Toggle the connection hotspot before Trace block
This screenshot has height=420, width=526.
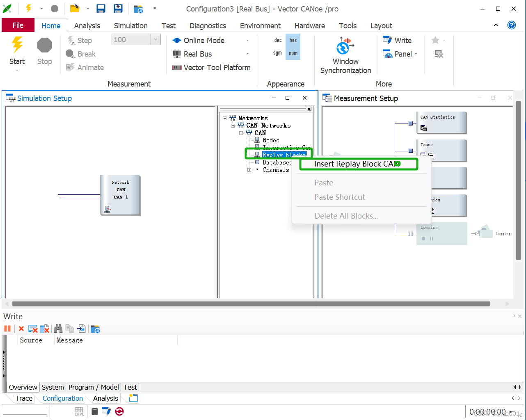(x=411, y=151)
